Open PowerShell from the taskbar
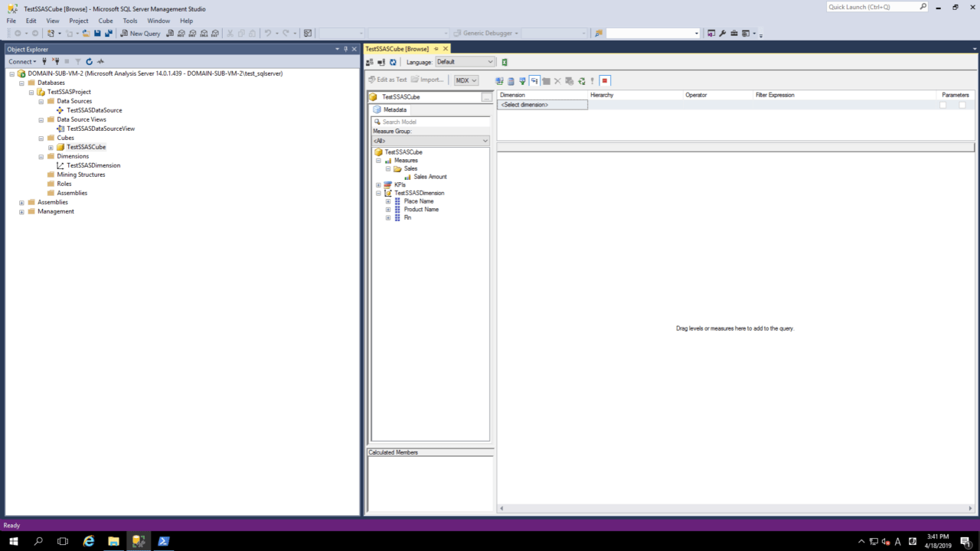The height and width of the screenshot is (551, 980). point(162,541)
